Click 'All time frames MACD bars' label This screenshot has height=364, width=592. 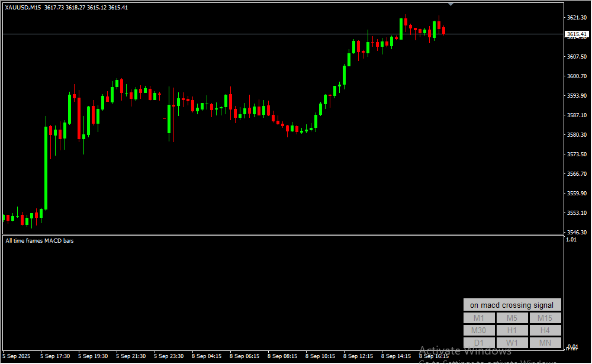pos(39,240)
